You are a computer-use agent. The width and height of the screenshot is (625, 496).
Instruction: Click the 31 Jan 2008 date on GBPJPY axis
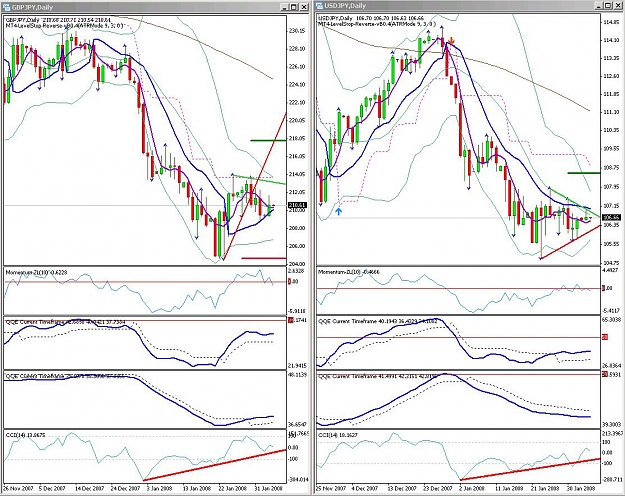pyautogui.click(x=268, y=488)
